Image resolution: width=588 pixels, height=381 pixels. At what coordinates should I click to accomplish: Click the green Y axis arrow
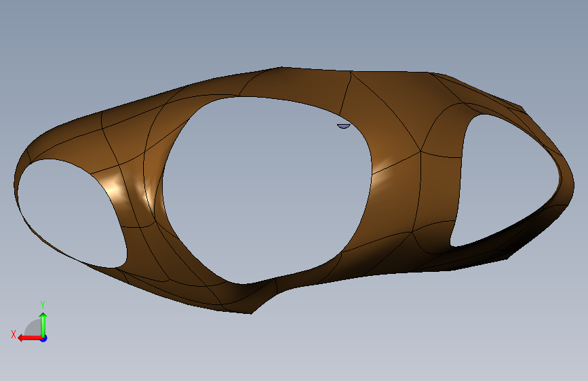43,324
